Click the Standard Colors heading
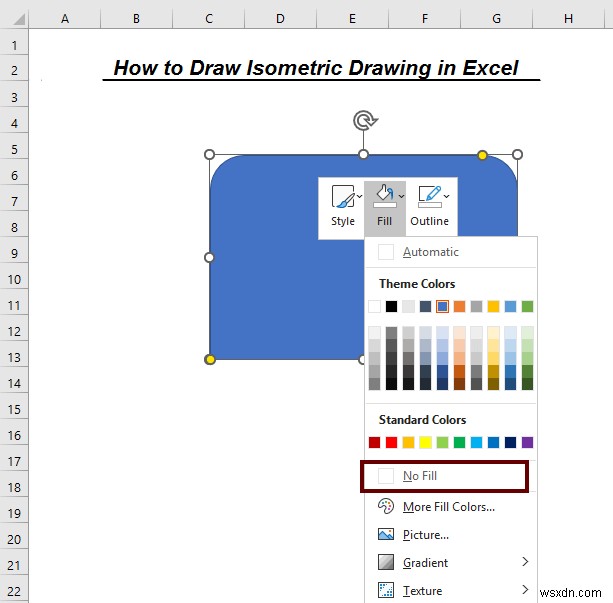The image size is (613, 603). pos(423,420)
